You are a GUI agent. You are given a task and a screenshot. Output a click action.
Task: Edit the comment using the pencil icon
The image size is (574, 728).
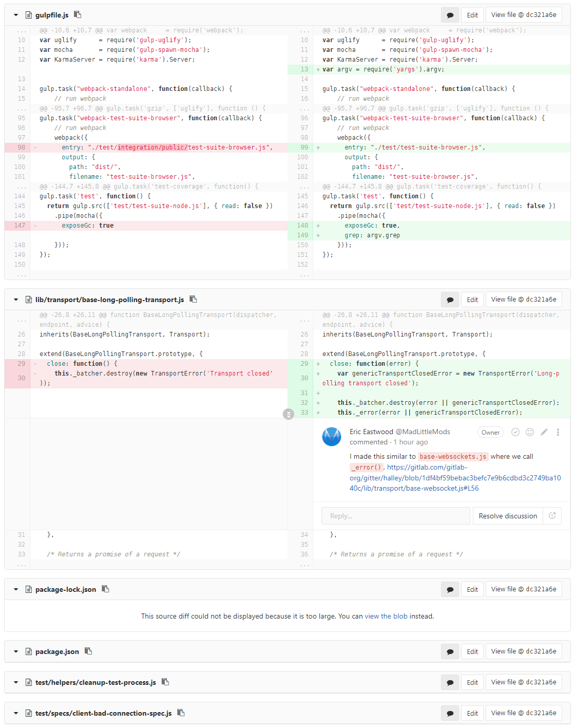(x=544, y=432)
